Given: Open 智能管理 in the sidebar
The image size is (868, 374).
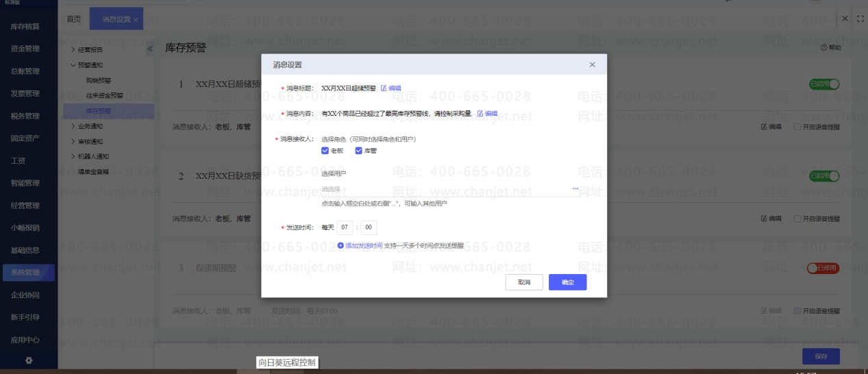Looking at the screenshot, I should click(25, 183).
